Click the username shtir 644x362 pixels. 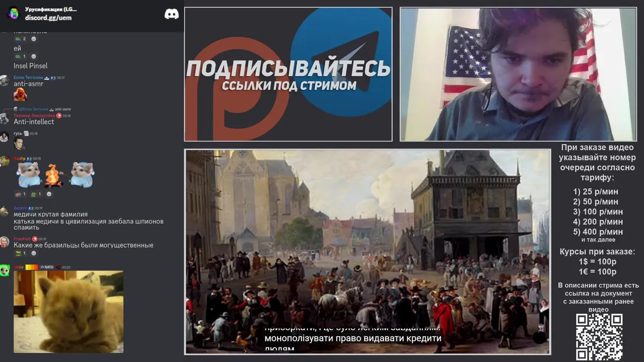click(x=19, y=267)
